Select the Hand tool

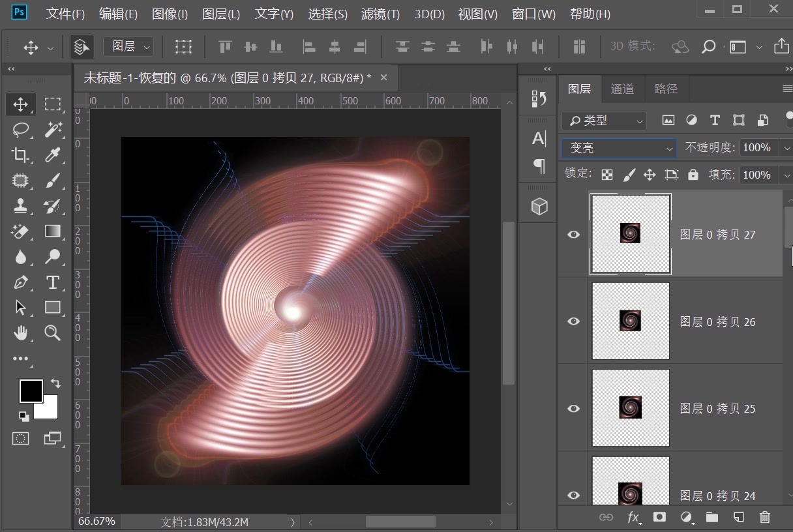point(21,333)
